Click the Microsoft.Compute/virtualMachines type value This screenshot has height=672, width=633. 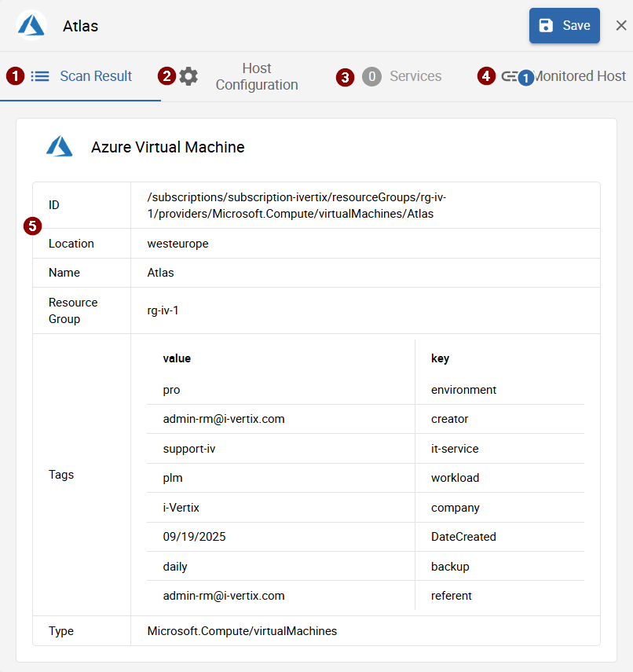coord(242,631)
